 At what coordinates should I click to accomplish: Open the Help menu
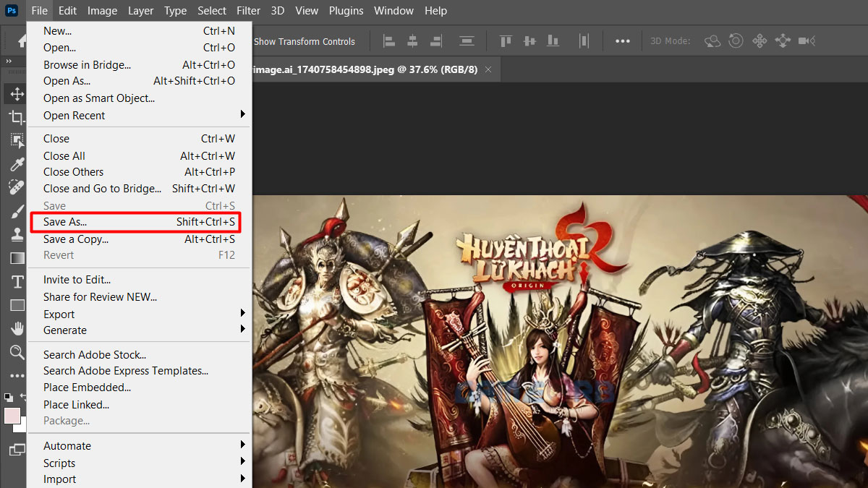pyautogui.click(x=435, y=11)
